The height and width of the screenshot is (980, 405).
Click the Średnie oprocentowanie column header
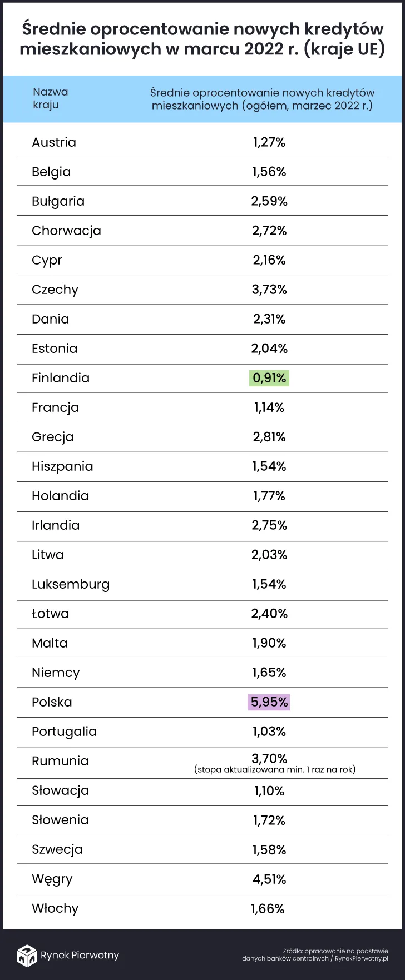click(x=262, y=99)
